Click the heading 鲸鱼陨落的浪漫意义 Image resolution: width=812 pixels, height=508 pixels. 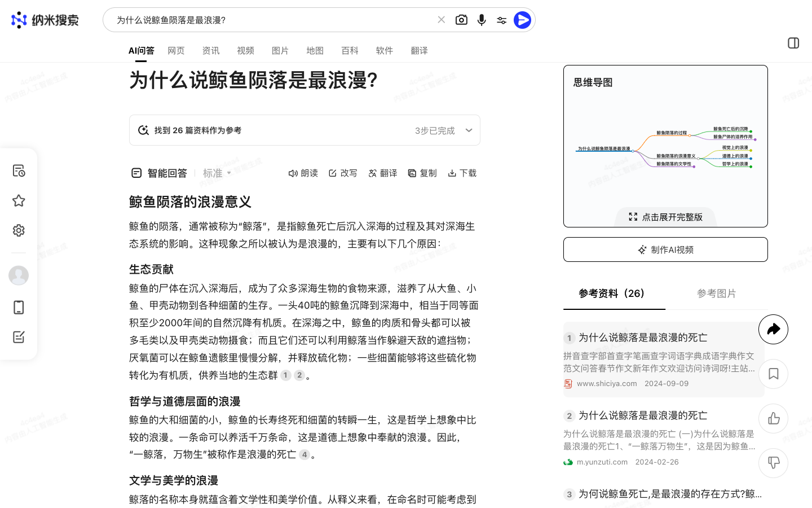190,202
